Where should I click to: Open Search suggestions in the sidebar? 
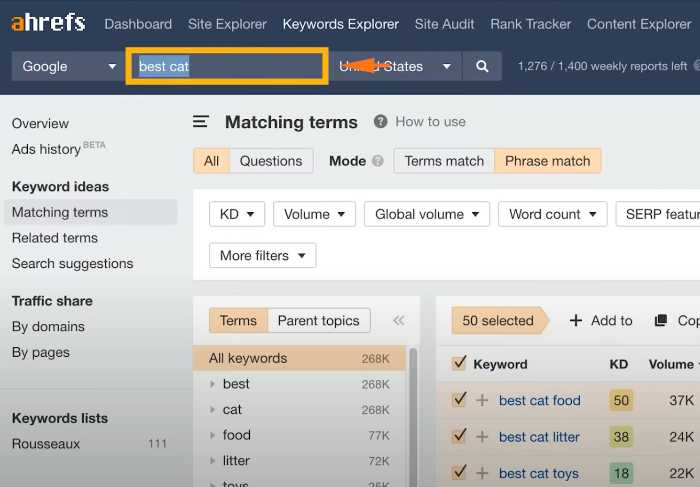coord(72,263)
